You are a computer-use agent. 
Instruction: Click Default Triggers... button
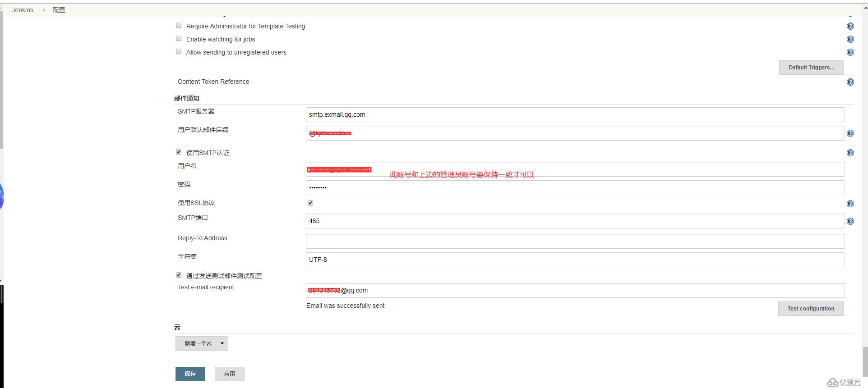click(x=811, y=68)
